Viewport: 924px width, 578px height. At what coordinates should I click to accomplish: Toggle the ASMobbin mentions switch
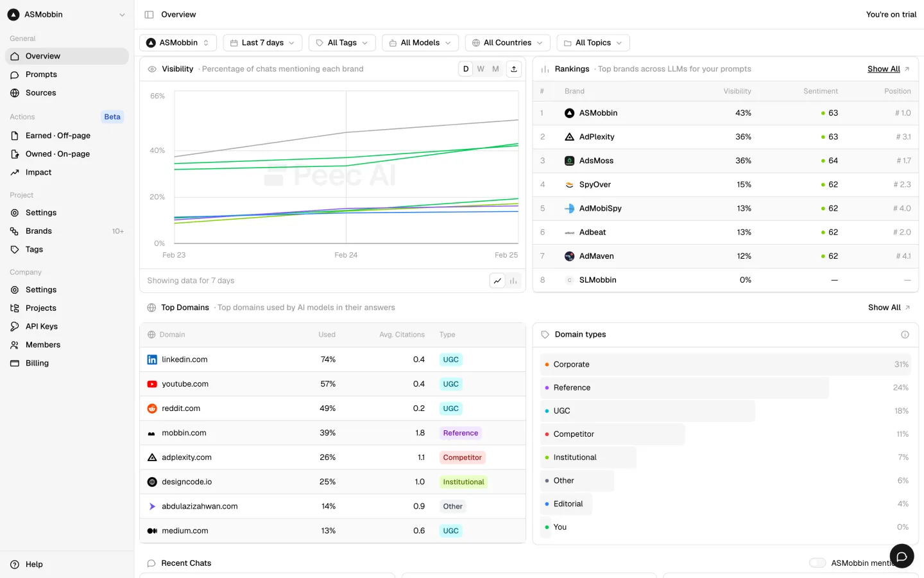pyautogui.click(x=817, y=563)
